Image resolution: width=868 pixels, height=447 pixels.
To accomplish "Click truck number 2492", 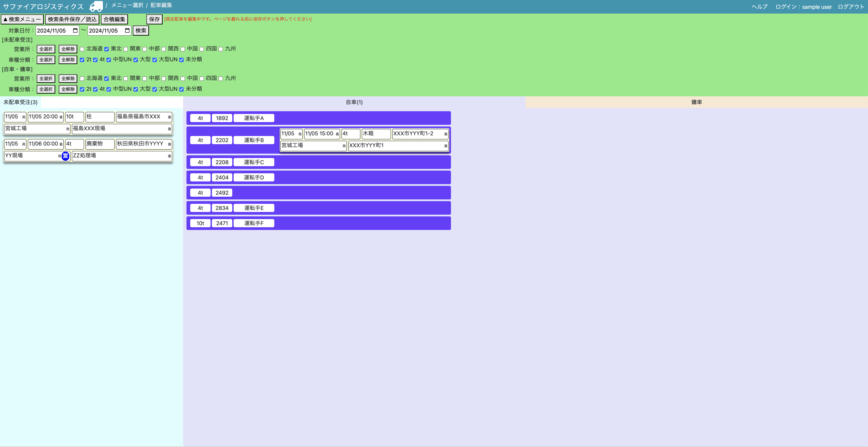I will tap(222, 193).
